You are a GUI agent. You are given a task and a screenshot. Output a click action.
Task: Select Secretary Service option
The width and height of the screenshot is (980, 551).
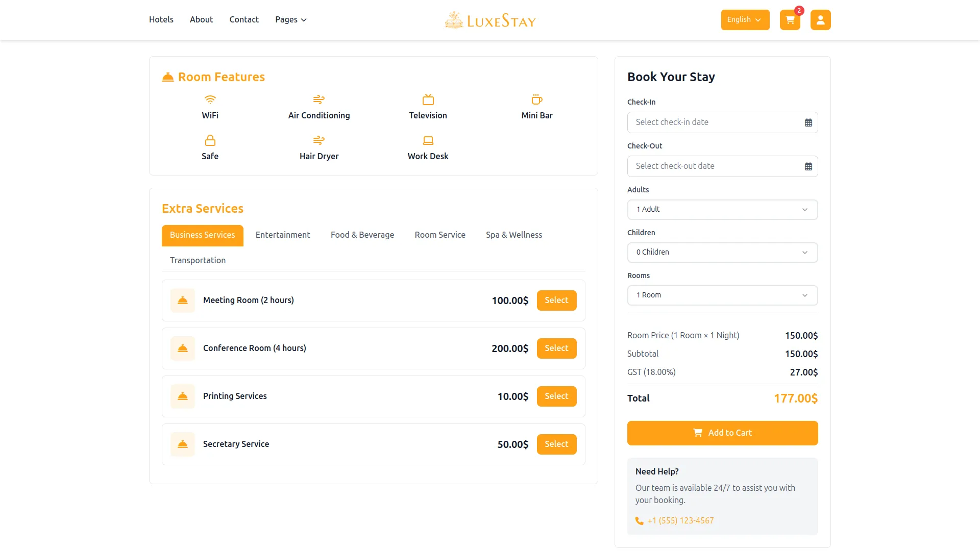556,444
